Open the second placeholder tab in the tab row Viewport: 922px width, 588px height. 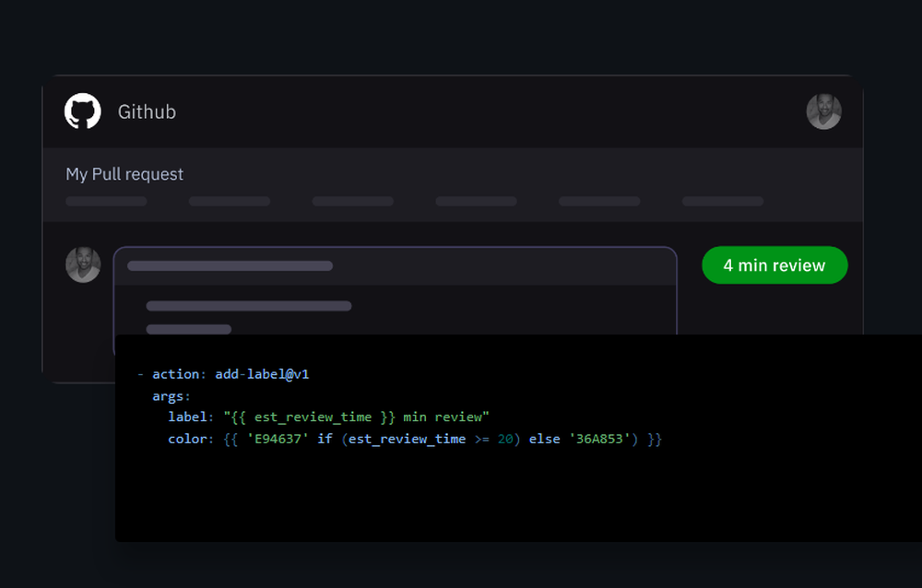click(x=230, y=201)
